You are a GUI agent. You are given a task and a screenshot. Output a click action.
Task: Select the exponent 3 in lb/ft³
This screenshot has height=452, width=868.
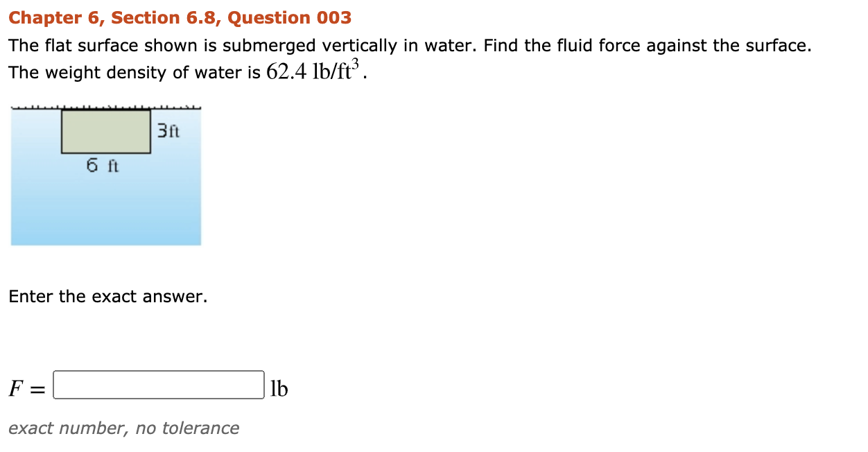[356, 62]
